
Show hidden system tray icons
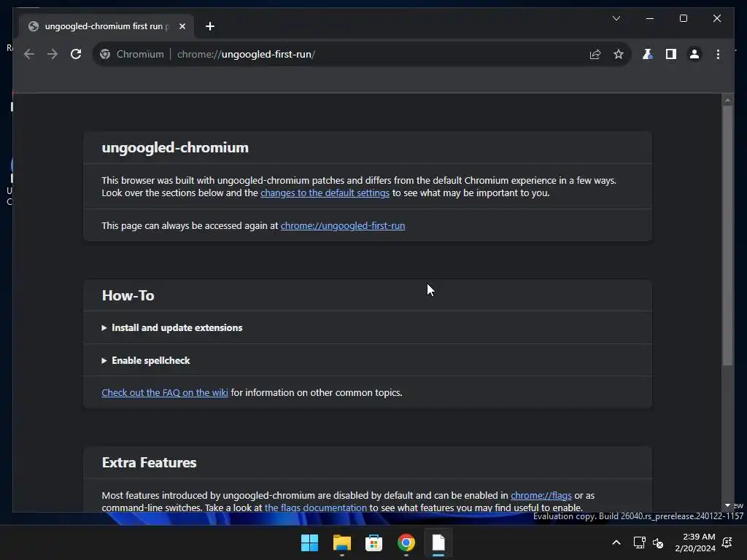tap(616, 542)
